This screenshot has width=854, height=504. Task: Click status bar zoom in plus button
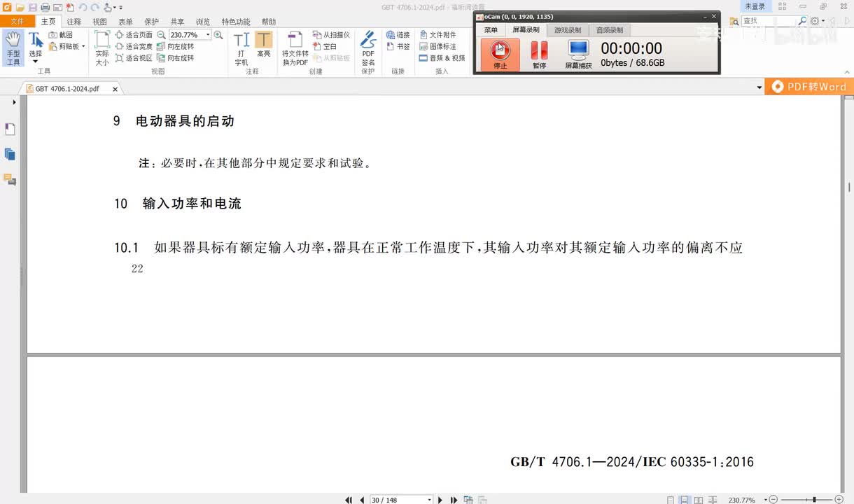coord(839,500)
